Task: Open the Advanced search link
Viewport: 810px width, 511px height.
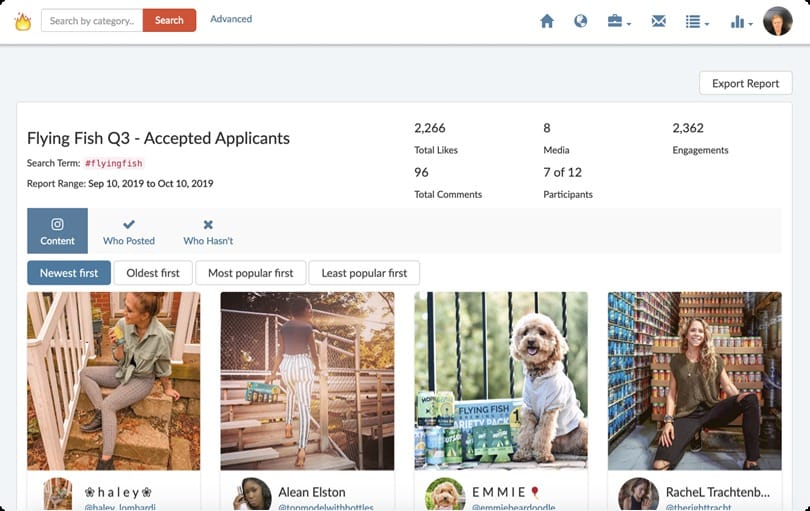Action: tap(231, 19)
